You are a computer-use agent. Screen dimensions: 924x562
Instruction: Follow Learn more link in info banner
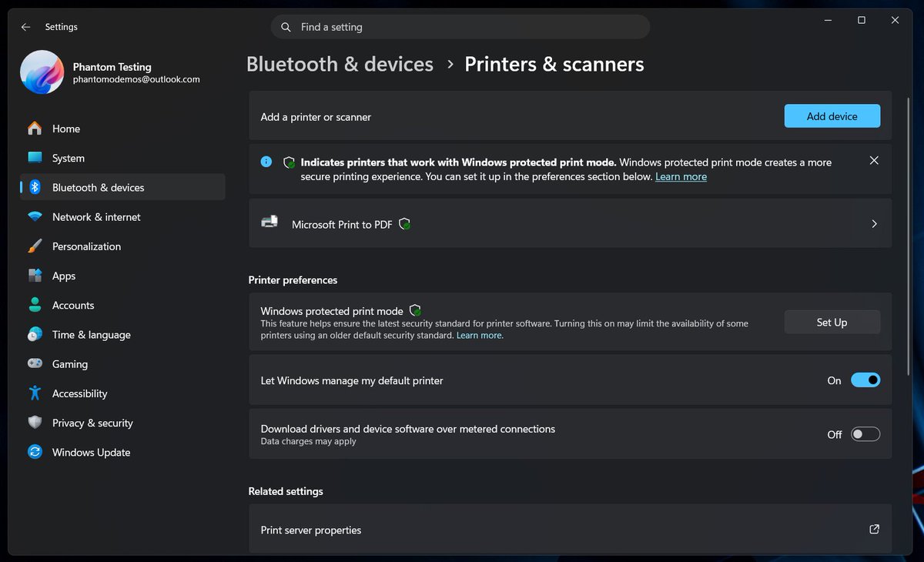[x=681, y=177]
